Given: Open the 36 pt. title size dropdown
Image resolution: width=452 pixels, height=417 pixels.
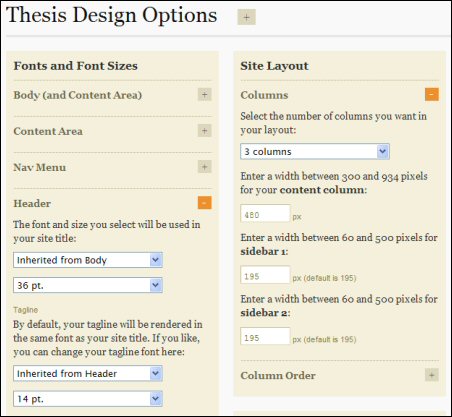Looking at the screenshot, I should tap(88, 285).
